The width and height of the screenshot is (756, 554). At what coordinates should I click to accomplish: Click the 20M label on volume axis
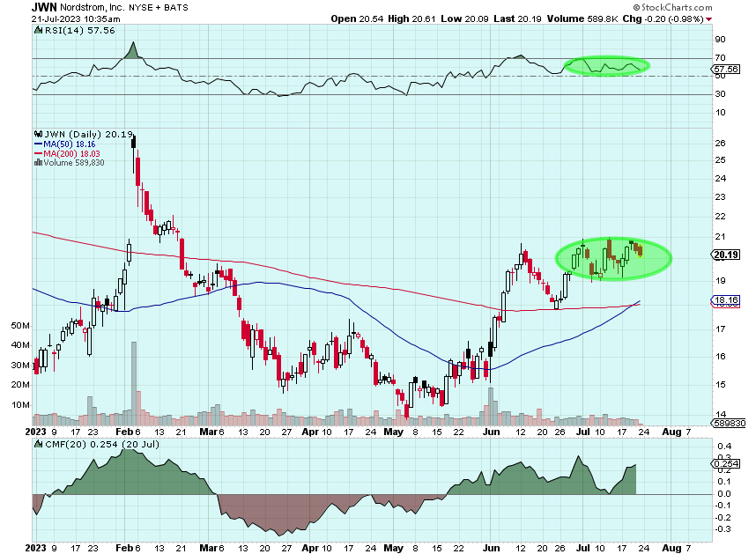click(x=20, y=384)
